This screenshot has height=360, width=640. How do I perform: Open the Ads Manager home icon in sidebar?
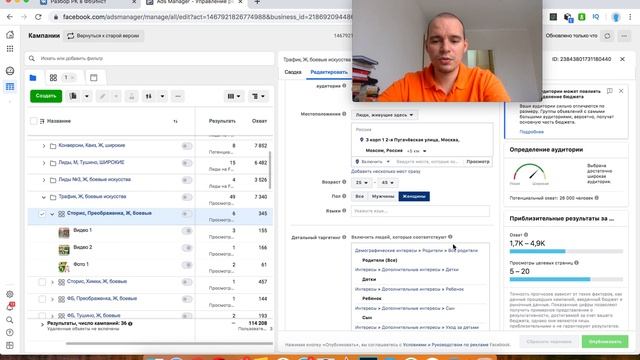[10, 35]
